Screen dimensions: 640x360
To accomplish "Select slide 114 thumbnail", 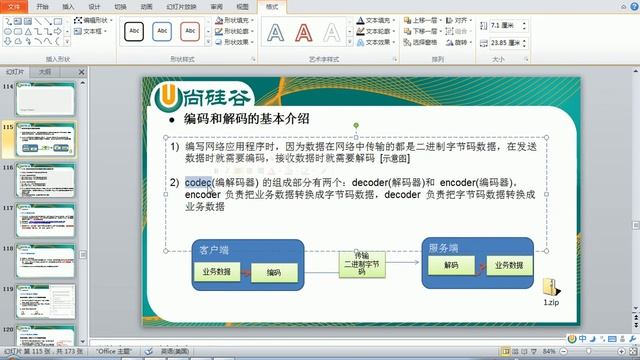I will (x=45, y=99).
